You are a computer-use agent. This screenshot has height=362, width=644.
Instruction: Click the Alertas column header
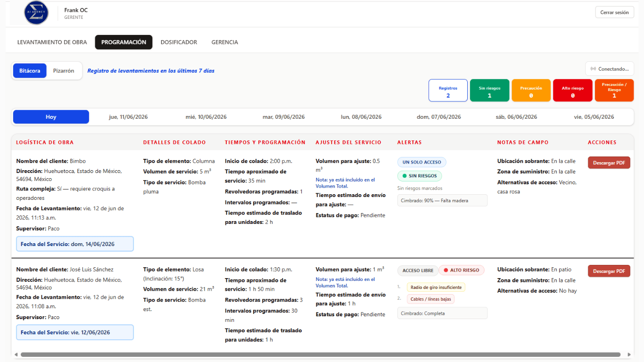410,142
